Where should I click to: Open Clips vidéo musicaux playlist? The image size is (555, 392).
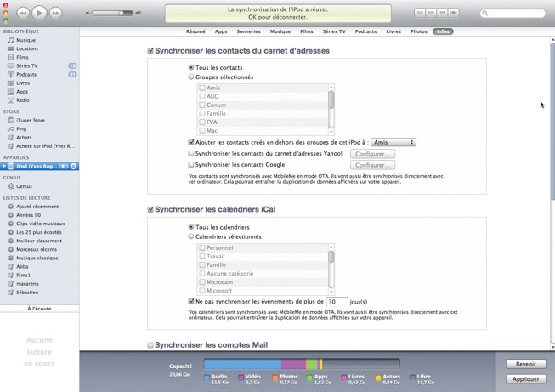coord(40,224)
